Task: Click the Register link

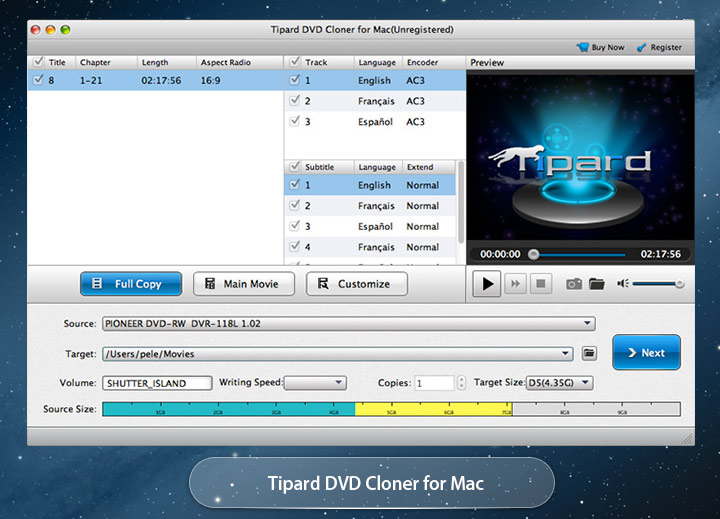Action: (666, 47)
